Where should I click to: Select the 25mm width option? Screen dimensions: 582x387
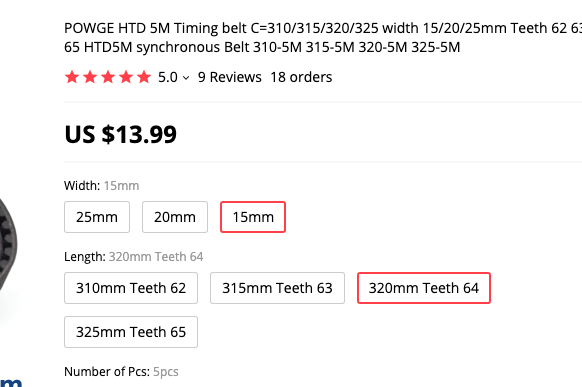pos(97,217)
